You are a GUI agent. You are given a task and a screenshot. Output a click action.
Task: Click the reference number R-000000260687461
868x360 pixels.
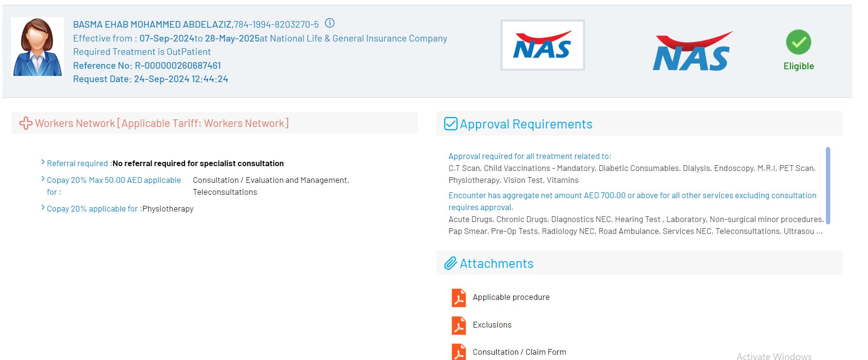(x=178, y=65)
